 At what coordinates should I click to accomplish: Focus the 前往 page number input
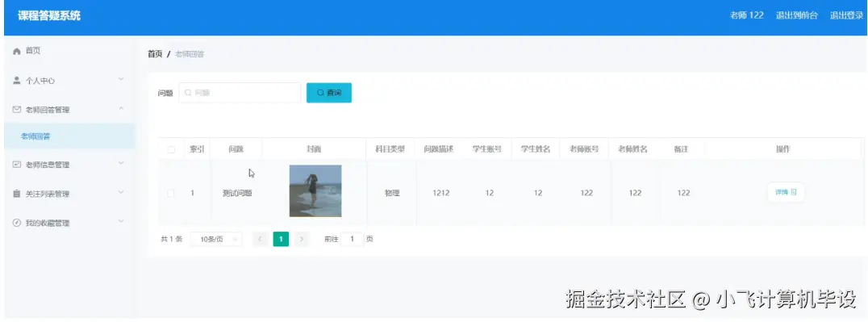(352, 240)
